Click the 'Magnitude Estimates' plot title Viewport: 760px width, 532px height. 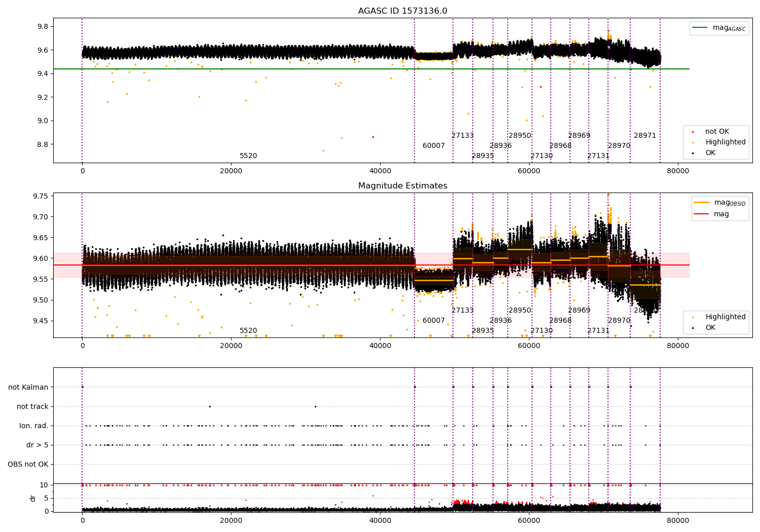(x=403, y=186)
